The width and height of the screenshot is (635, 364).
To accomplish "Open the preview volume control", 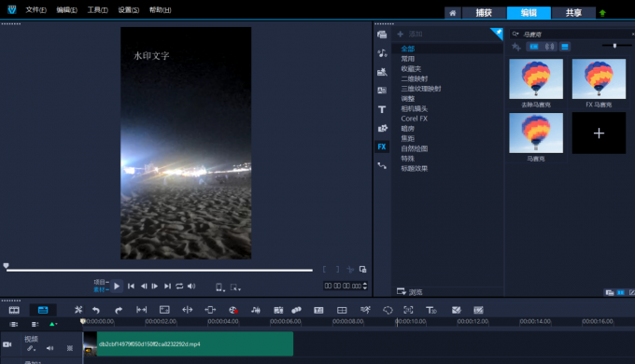I will (x=191, y=287).
